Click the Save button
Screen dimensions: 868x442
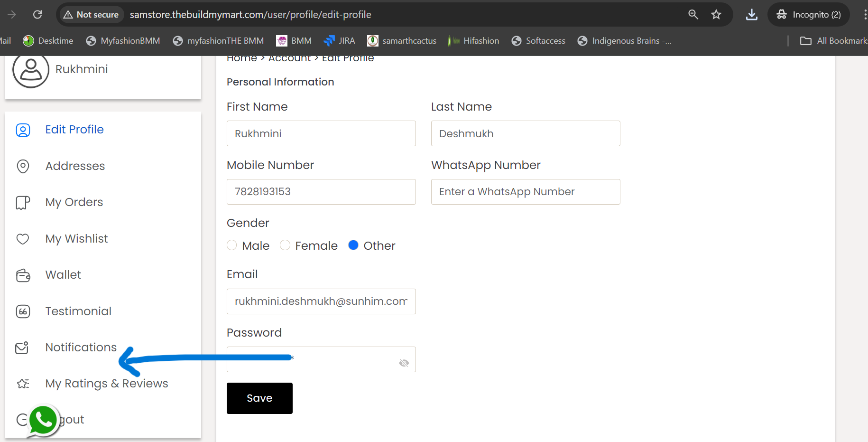pos(259,398)
